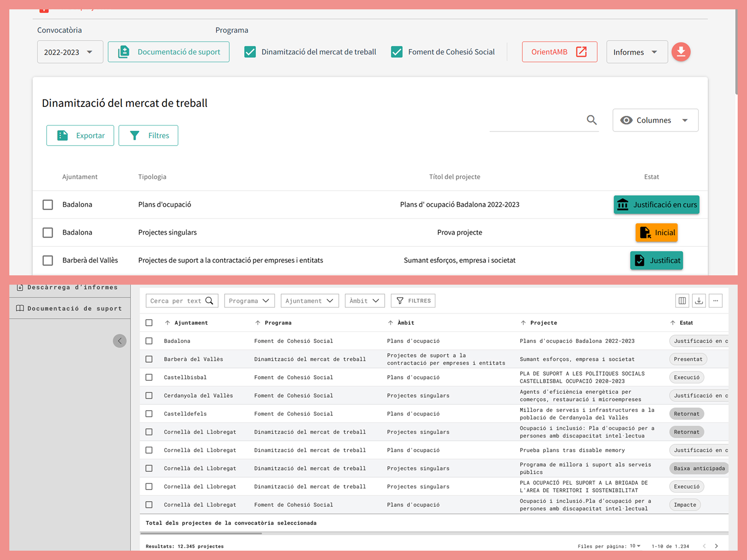Sort by Ajuntament column arrow in lower table
Viewport: 747px width, 560px height.
pyautogui.click(x=167, y=322)
